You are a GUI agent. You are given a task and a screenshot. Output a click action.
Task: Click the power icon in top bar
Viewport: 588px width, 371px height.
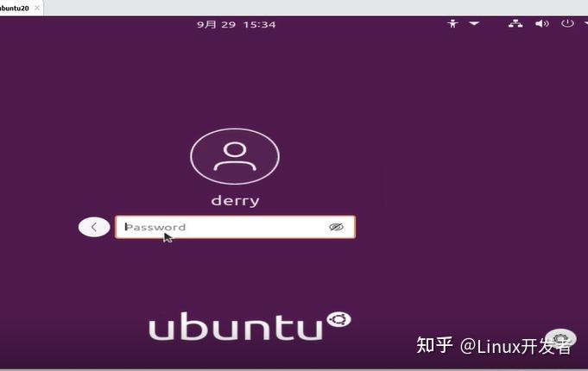(567, 24)
